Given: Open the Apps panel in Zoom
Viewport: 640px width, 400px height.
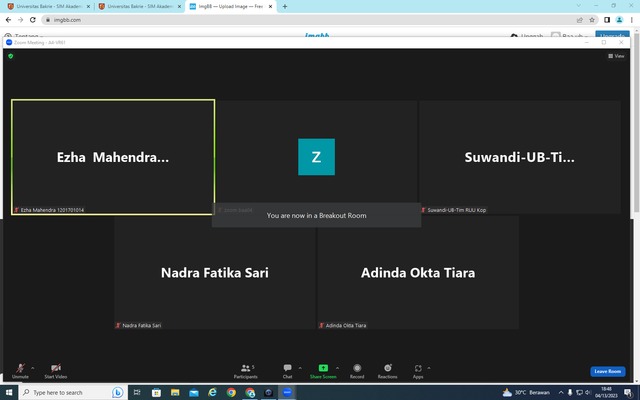Looking at the screenshot, I should (x=418, y=371).
